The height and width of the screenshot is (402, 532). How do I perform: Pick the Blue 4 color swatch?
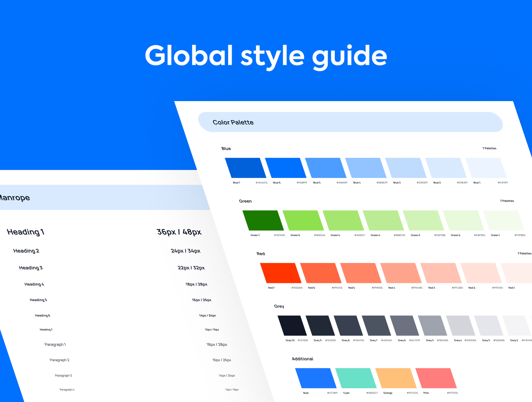click(366, 168)
